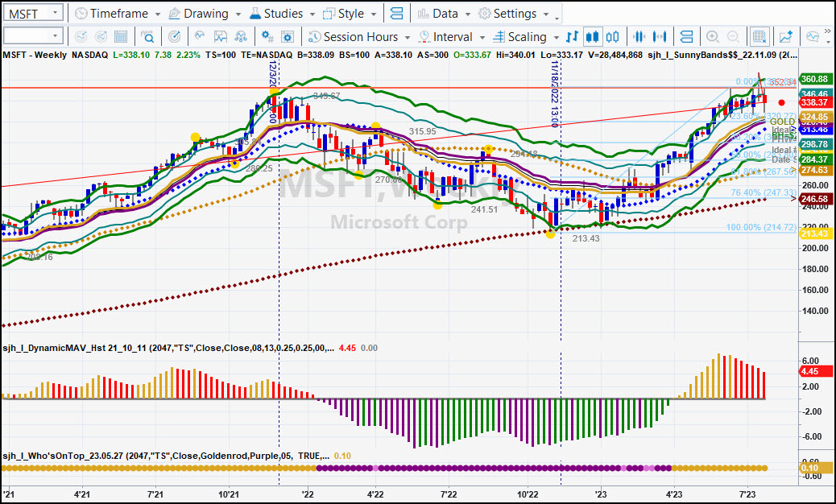Click the first greyed clock-chart icon
The height and width of the screenshot is (504, 836).
(81, 37)
